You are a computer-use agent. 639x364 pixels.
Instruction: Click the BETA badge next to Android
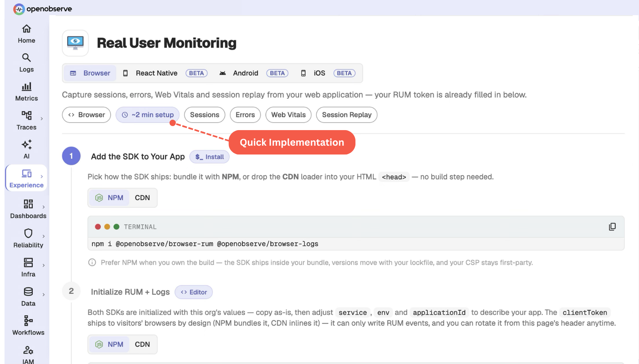(x=277, y=73)
